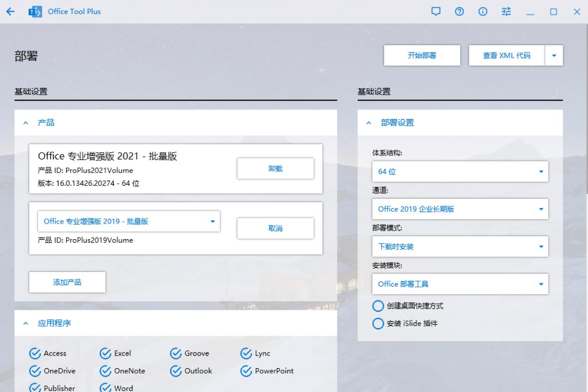This screenshot has height=392, width=588.
Task: Click the Office Tool Plus logo icon
Action: (35, 11)
